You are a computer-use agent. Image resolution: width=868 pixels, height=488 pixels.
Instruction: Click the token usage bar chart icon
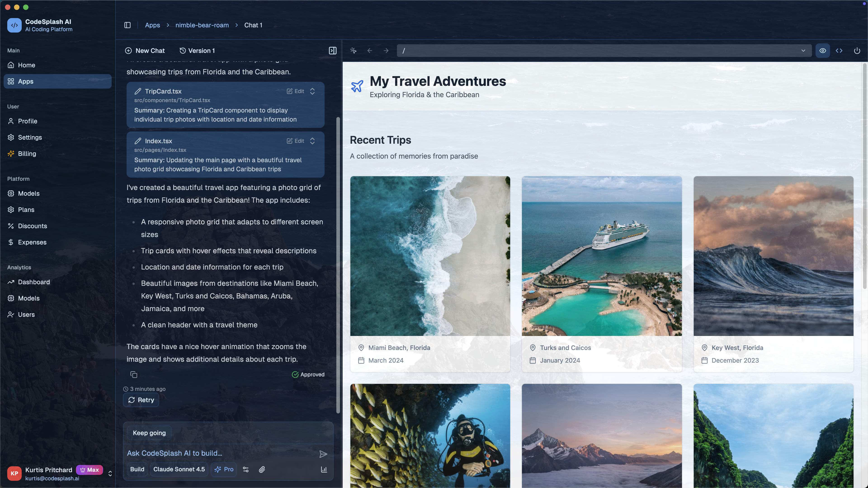tap(324, 469)
